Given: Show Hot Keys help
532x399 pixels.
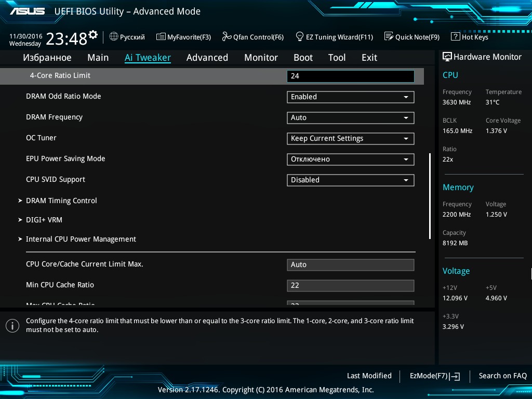Looking at the screenshot, I should (x=470, y=37).
